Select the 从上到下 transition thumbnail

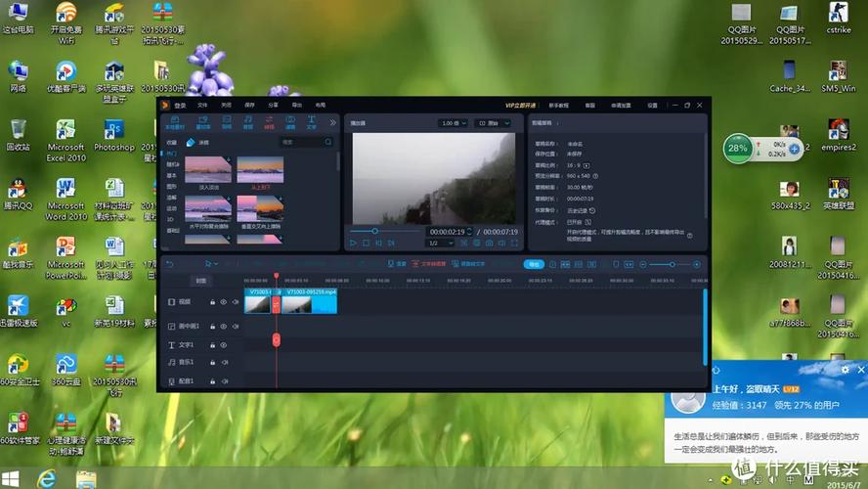tap(260, 170)
